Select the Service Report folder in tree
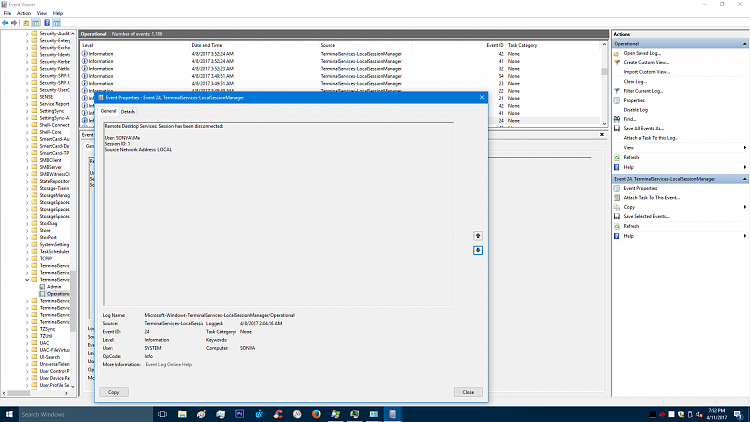Viewport: 750px width, 422px height. (x=54, y=104)
